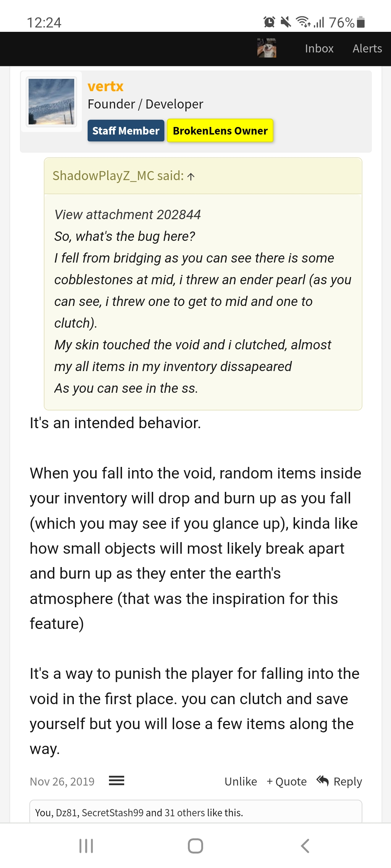Screen dimensions: 391x868
Task: Add this post to multi-quote with +Quote
Action: coord(287,782)
